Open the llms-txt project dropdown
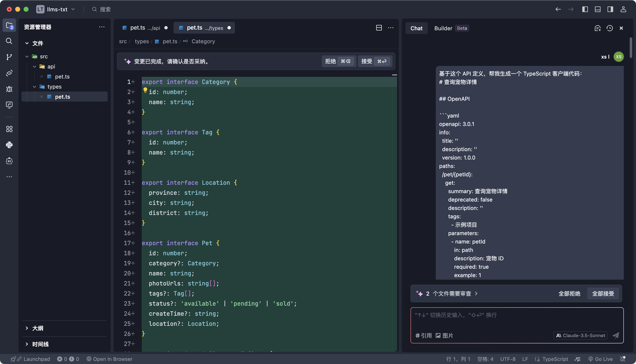 coord(56,9)
